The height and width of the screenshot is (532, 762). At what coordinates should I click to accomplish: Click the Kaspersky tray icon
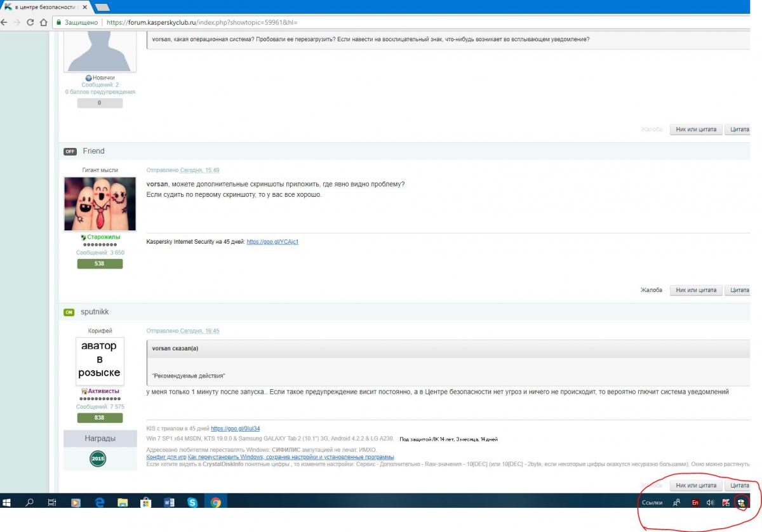coord(726,502)
